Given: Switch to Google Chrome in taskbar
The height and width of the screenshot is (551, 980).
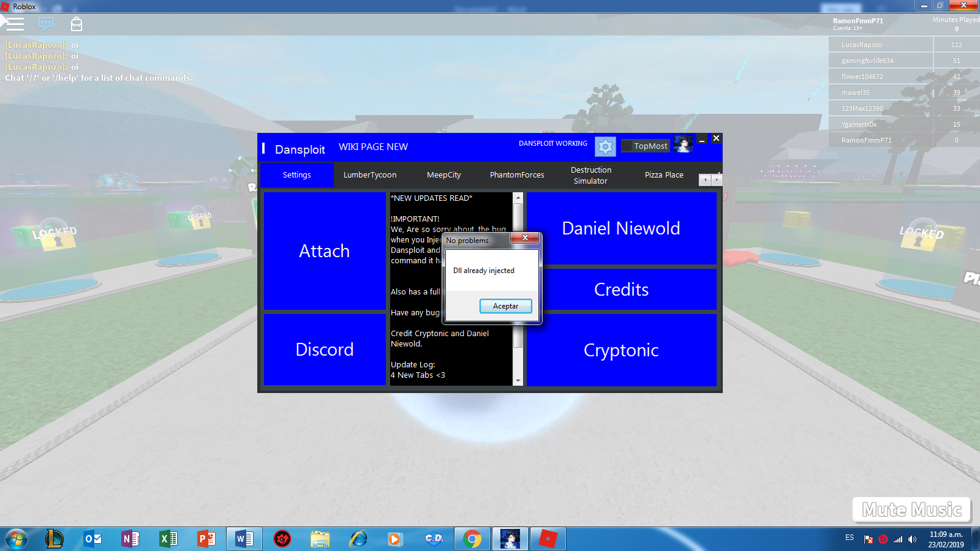Looking at the screenshot, I should (472, 539).
